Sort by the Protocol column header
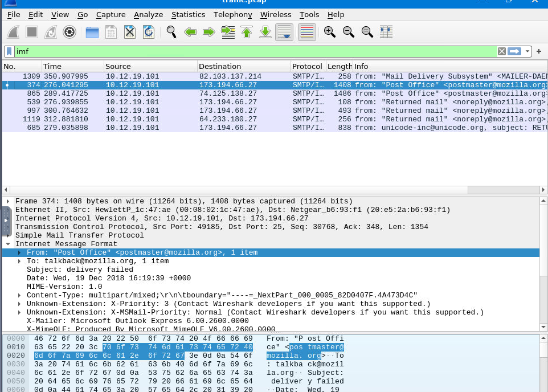548x392 pixels. [308, 67]
